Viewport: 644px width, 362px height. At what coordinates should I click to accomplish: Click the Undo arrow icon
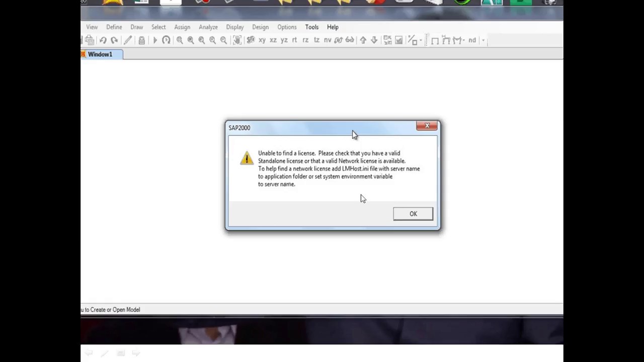click(x=103, y=40)
